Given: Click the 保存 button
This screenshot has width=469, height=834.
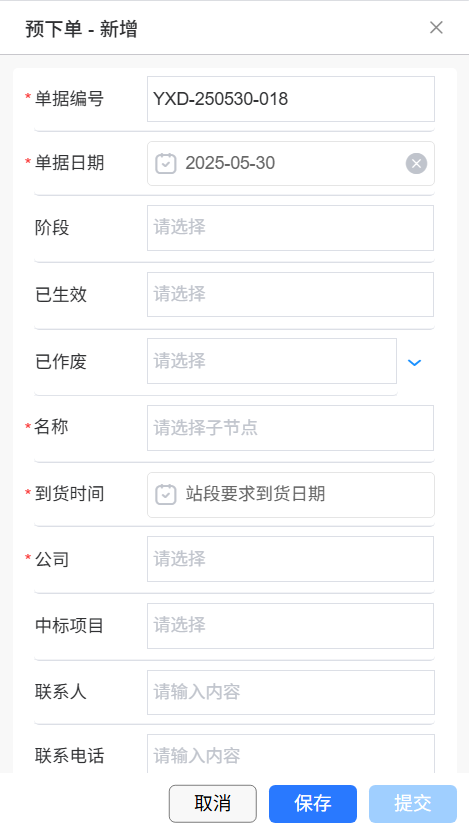Looking at the screenshot, I should pyautogui.click(x=313, y=804).
